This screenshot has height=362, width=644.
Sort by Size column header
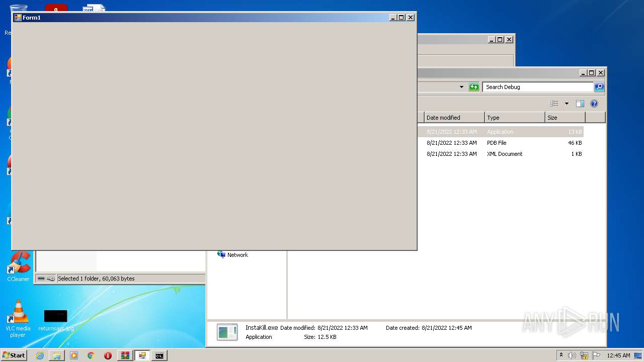(565, 118)
